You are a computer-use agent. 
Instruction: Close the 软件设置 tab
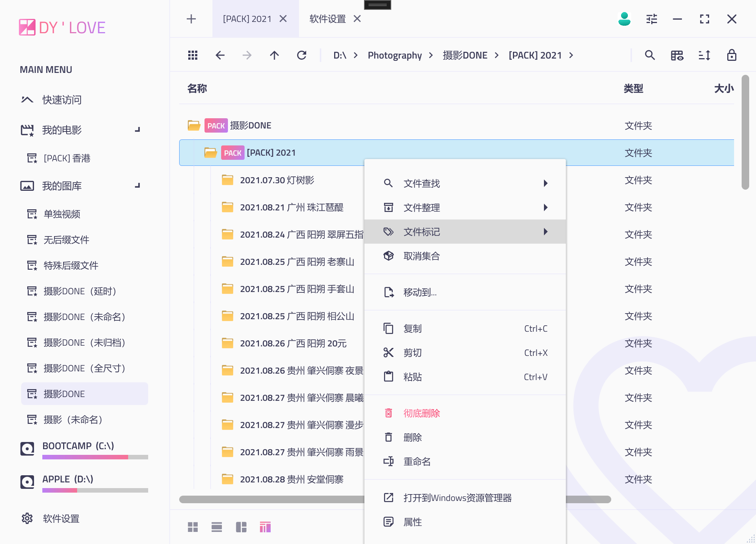357,19
